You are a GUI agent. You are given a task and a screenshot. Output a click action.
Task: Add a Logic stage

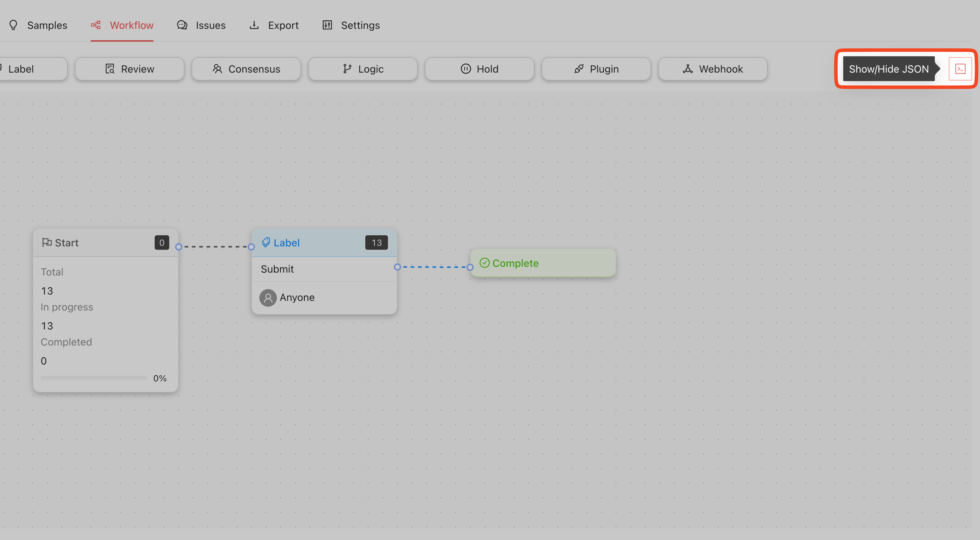[363, 69]
